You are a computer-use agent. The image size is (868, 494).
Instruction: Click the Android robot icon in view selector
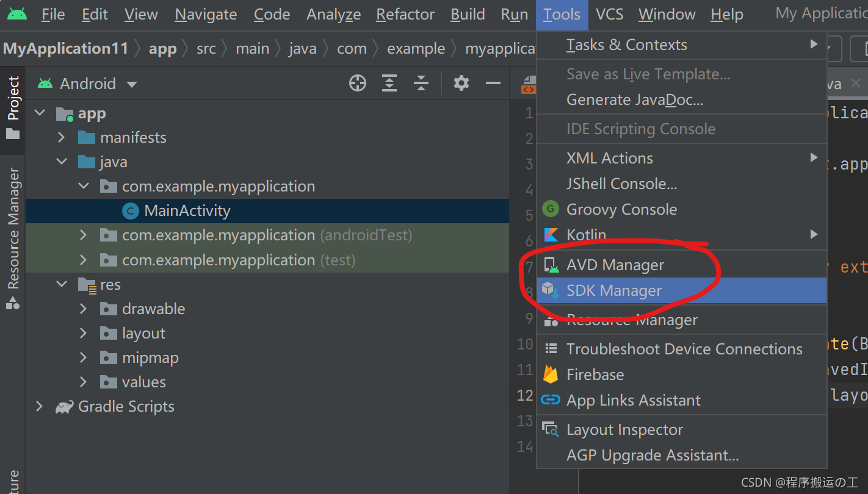pyautogui.click(x=45, y=84)
